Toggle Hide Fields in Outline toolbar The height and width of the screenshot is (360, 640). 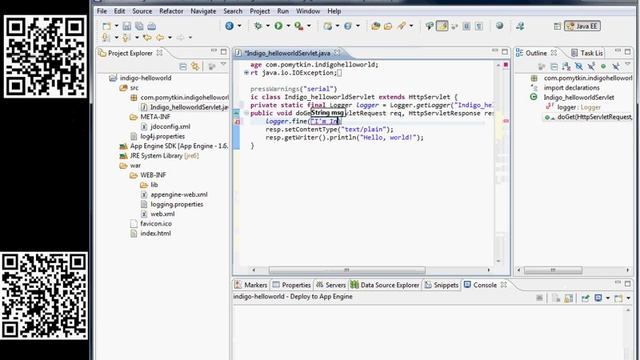point(579,66)
